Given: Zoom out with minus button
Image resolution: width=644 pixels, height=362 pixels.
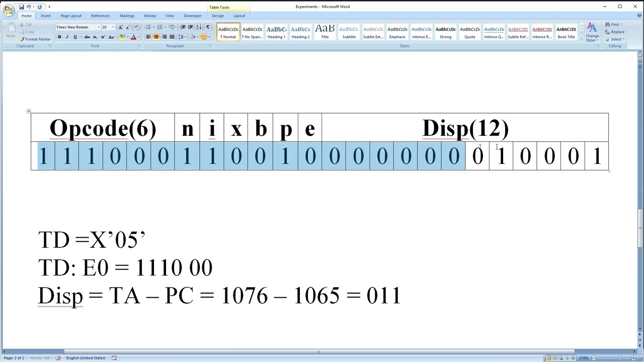Looking at the screenshot, I should [594, 358].
